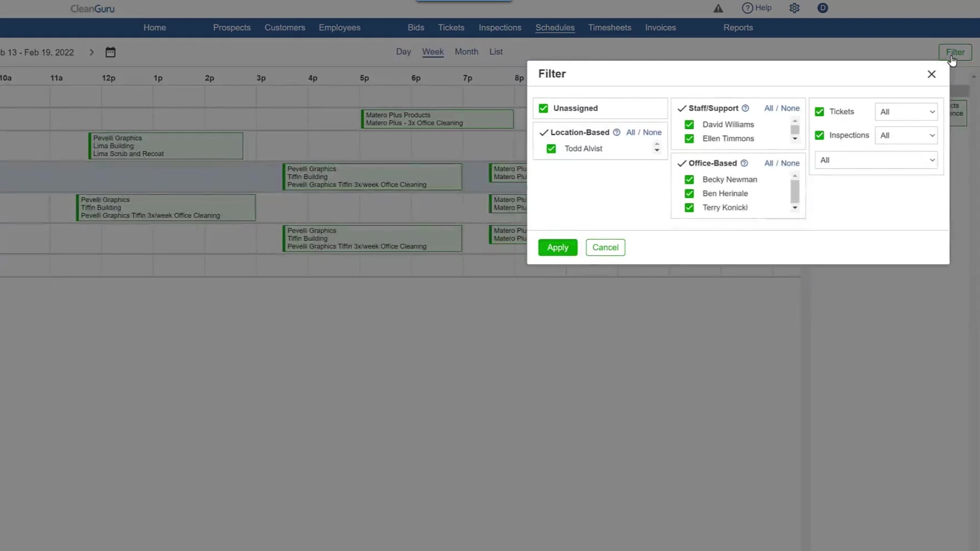The image size is (980, 551).
Task: Show Location-Based help question icon
Action: point(617,132)
